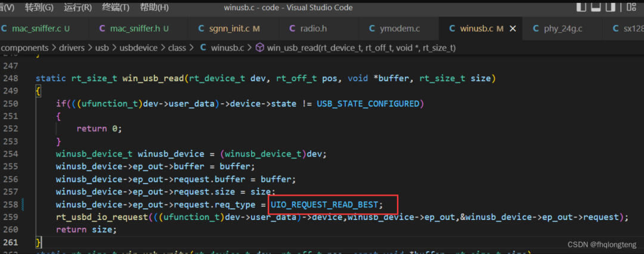Screen dimensions: 644x254
Task: Switch to the sgnn_init.c tab
Action: point(233,29)
